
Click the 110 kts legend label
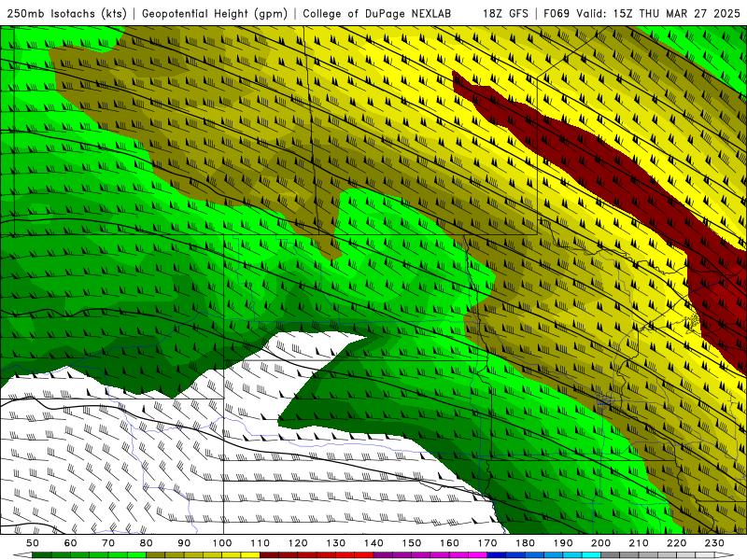[261, 543]
